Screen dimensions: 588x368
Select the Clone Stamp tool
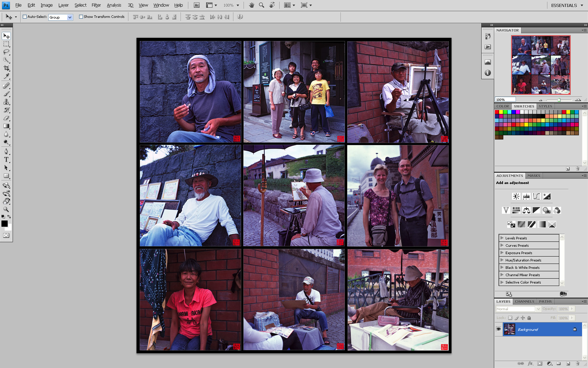(6, 102)
